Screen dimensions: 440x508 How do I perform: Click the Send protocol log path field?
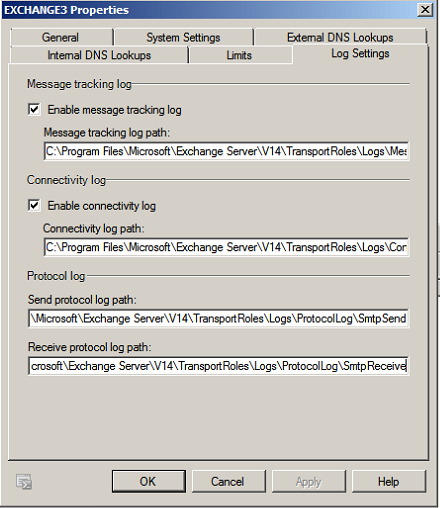pos(219,319)
